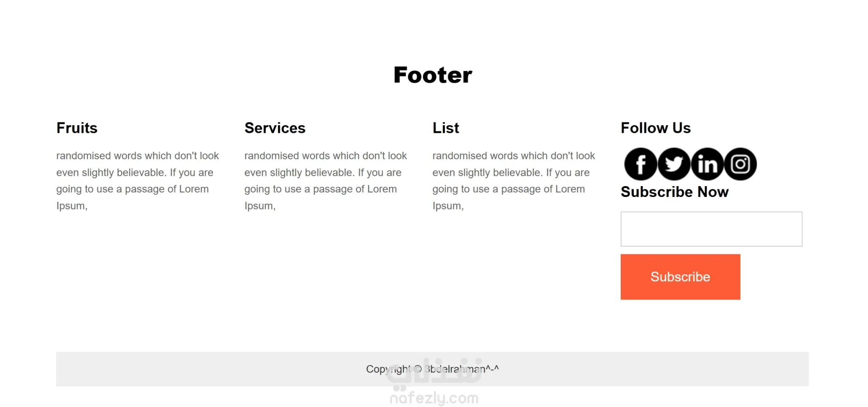Click the Subscribe Now heading
This screenshot has height=407, width=868.
[x=675, y=192]
